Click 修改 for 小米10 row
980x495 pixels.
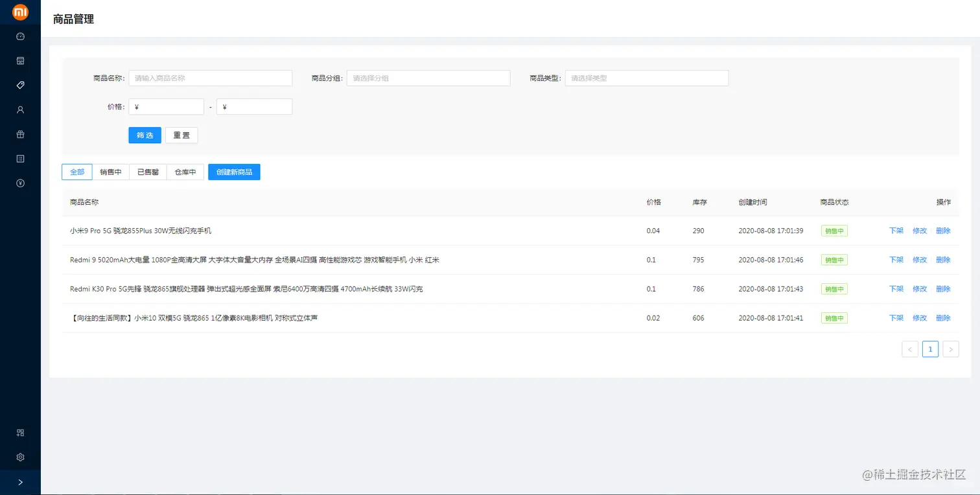coord(920,318)
